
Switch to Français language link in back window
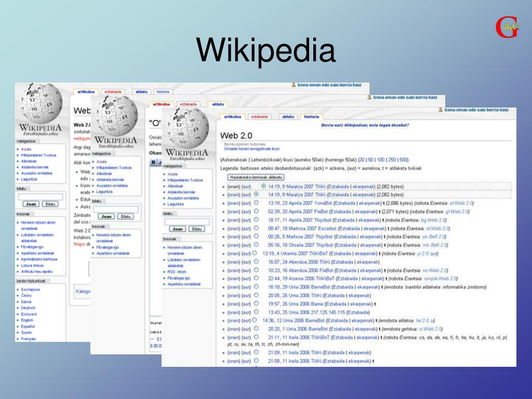pos(29,339)
